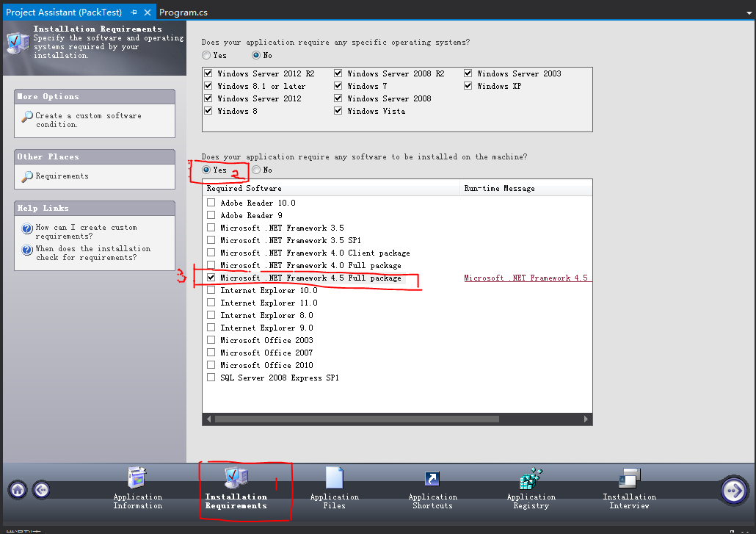Image resolution: width=756 pixels, height=534 pixels.
Task: Open the document selector dropdown arrow
Action: (x=749, y=12)
